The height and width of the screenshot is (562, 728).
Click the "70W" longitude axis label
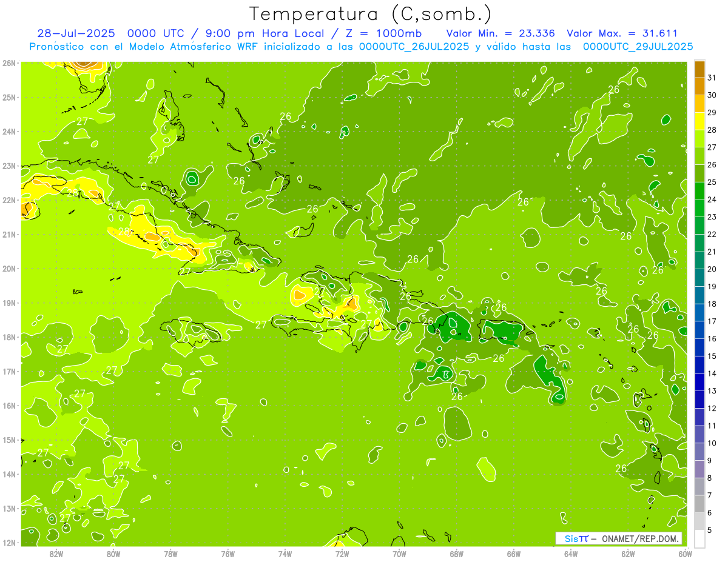pos(399,554)
